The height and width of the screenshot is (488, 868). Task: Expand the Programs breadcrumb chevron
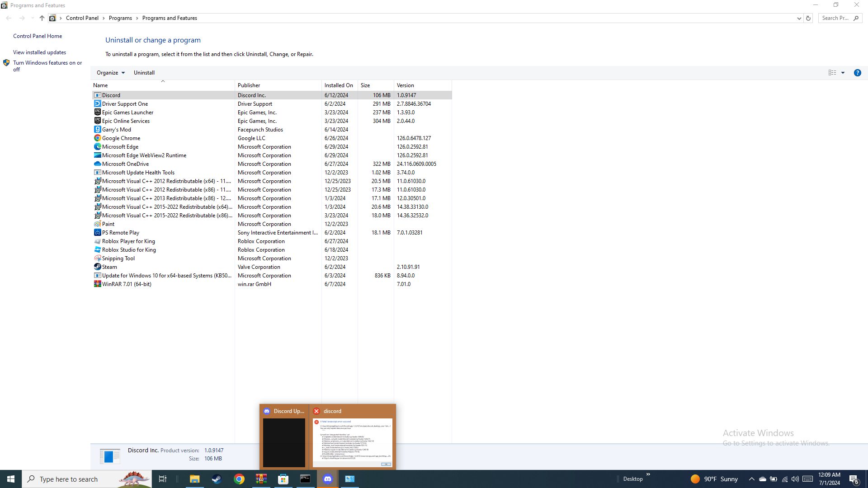point(137,18)
